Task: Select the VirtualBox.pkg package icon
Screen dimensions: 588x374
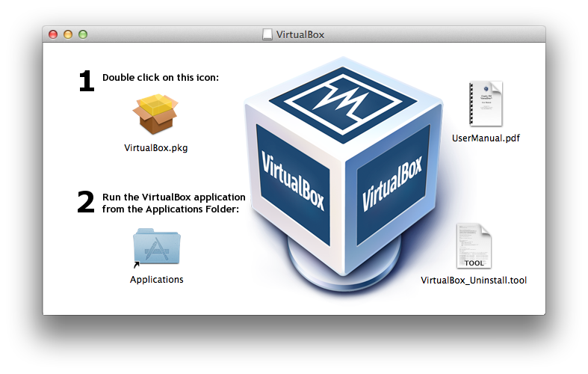Action: (155, 114)
